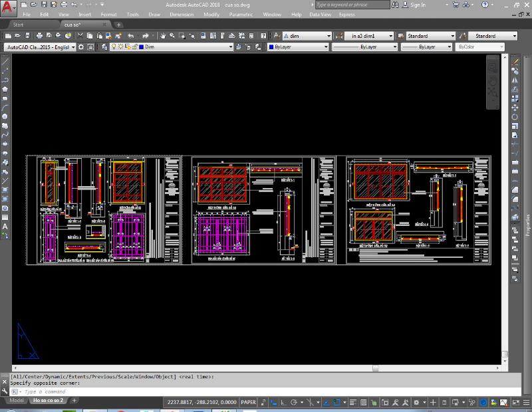The height and width of the screenshot is (412, 532).
Task: Open the first Standard table style dropdown
Action: click(453, 36)
